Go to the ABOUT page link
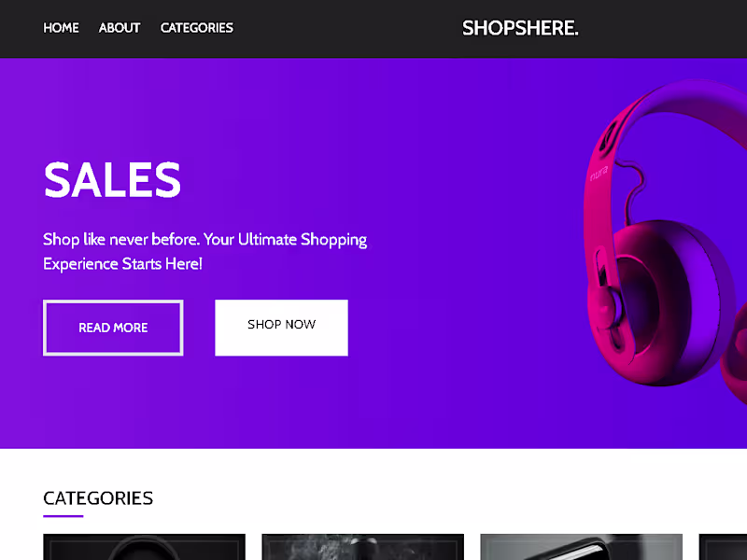Screen dimensions: 747x560 pyautogui.click(x=120, y=28)
